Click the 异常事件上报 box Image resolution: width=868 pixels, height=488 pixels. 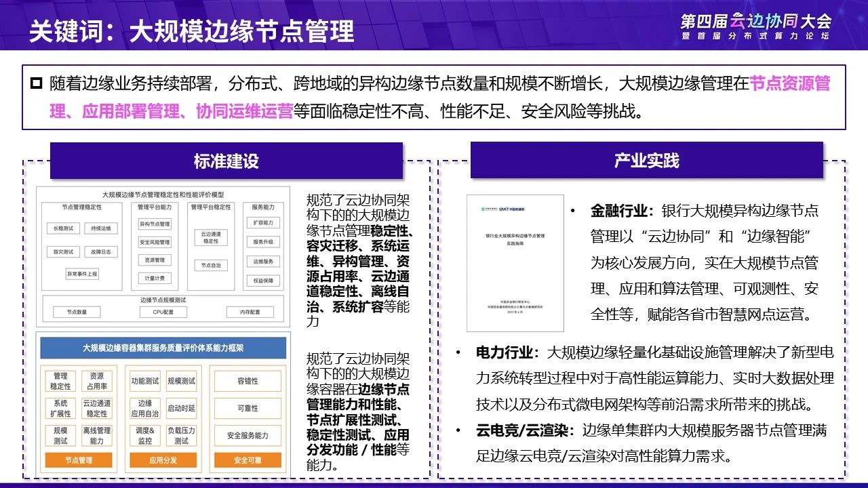click(82, 274)
